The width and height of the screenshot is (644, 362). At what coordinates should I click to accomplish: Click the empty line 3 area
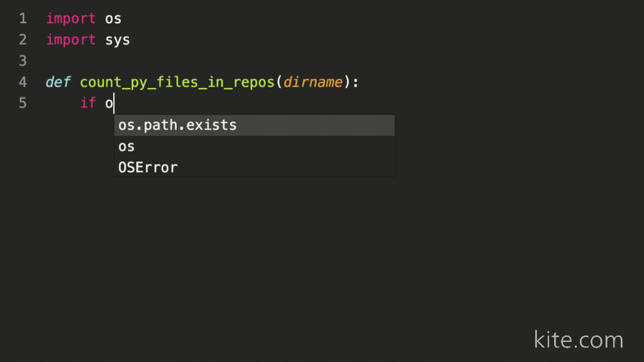coord(126,60)
